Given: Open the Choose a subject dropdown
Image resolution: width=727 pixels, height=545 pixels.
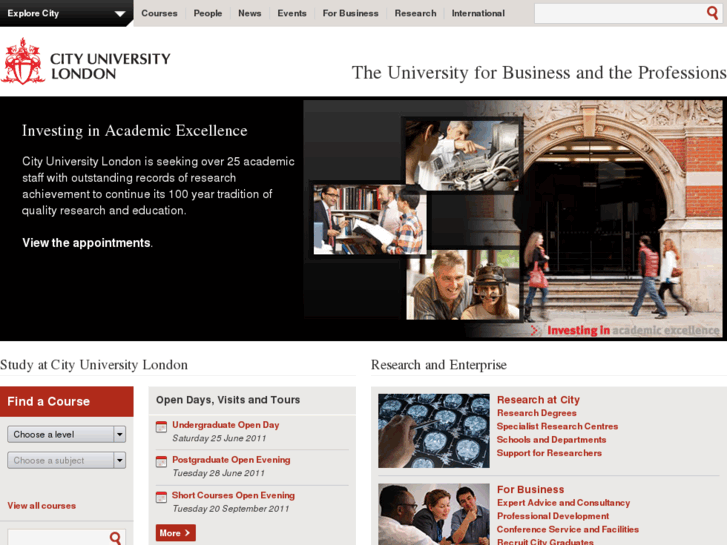Looking at the screenshot, I should click(66, 461).
